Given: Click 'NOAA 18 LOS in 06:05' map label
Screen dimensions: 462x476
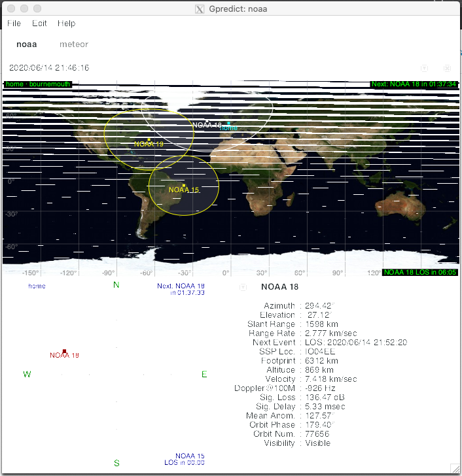Looking at the screenshot, I should click(420, 272).
